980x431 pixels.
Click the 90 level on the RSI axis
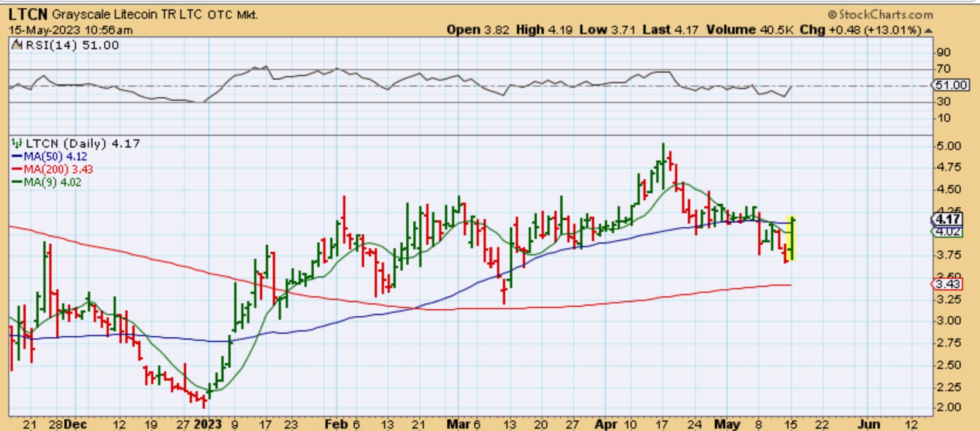tap(943, 52)
